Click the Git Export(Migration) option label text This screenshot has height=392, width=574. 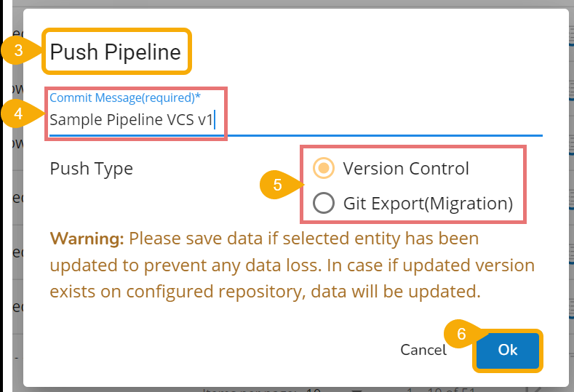point(428,204)
